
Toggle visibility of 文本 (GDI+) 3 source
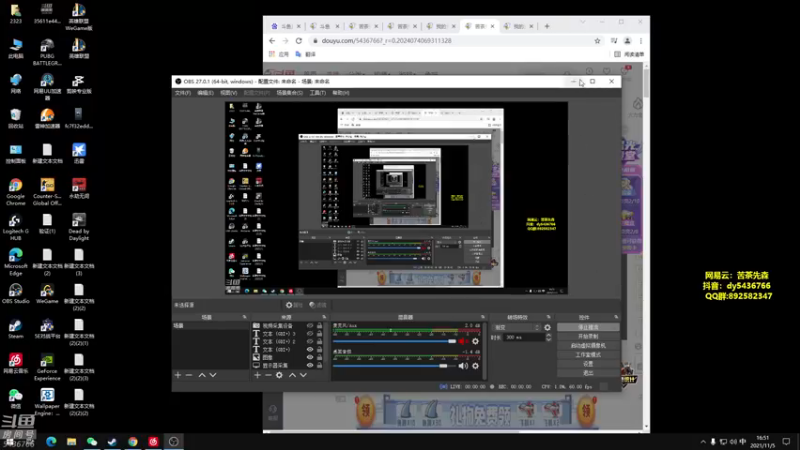pos(310,334)
